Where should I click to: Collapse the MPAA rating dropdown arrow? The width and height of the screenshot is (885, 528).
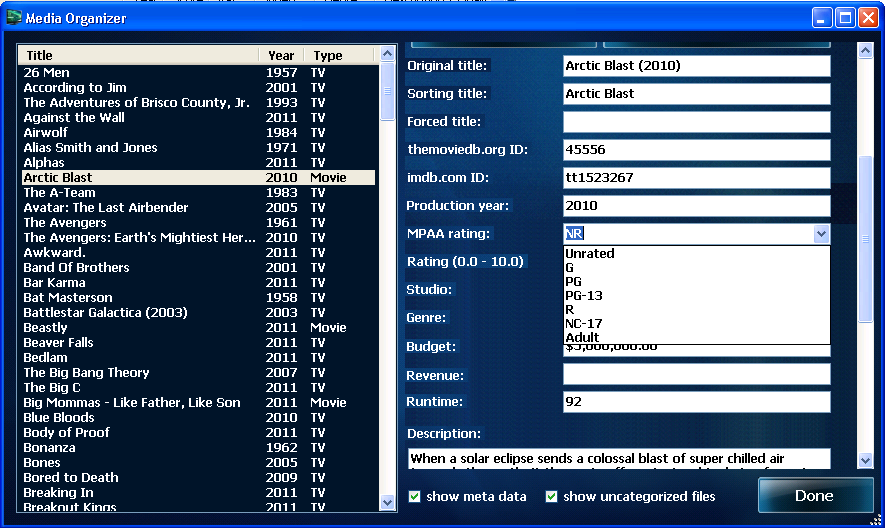point(821,233)
